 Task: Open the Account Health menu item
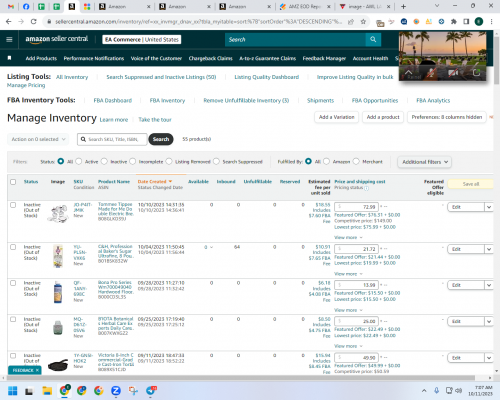tap(370, 58)
